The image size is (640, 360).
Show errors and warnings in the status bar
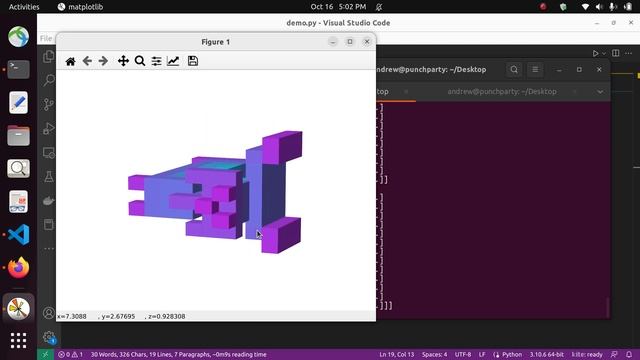coord(70,354)
